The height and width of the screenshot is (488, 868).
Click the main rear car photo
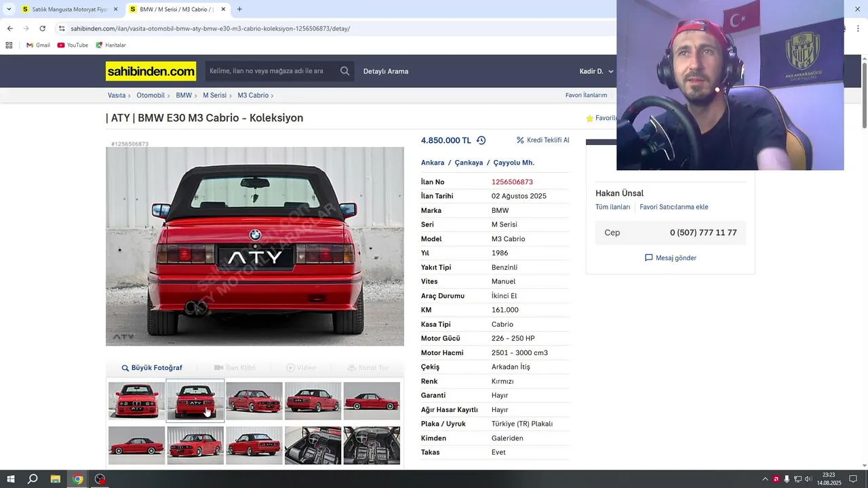pos(255,247)
